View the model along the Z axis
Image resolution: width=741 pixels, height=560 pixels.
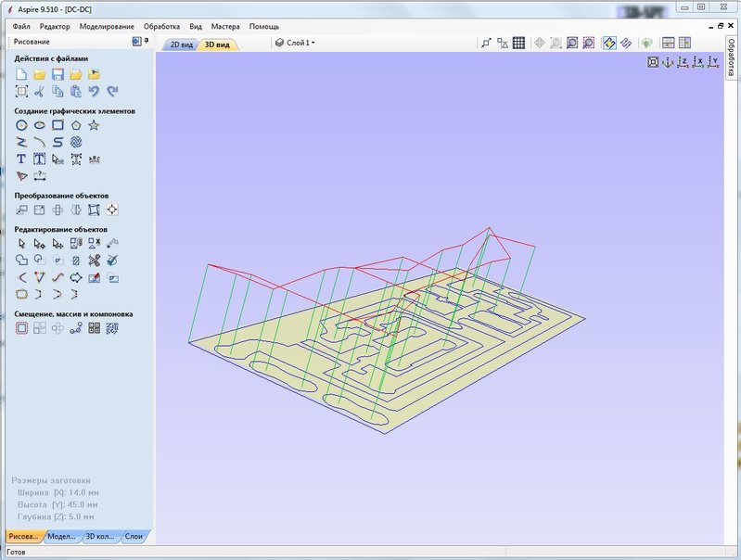pos(683,62)
